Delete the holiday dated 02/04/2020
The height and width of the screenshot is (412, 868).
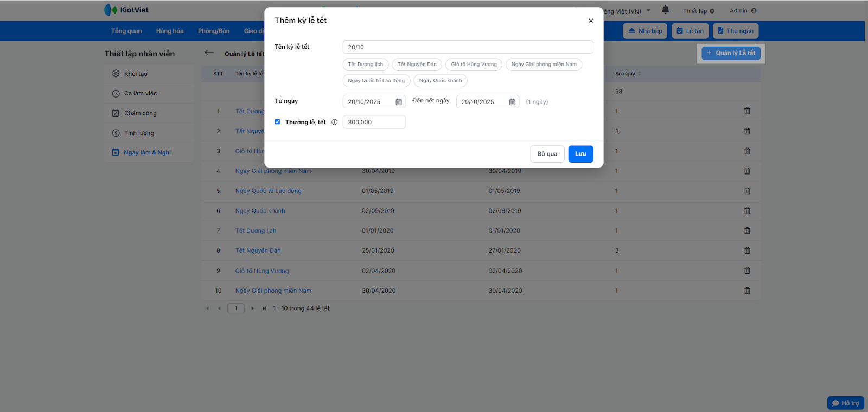point(747,271)
